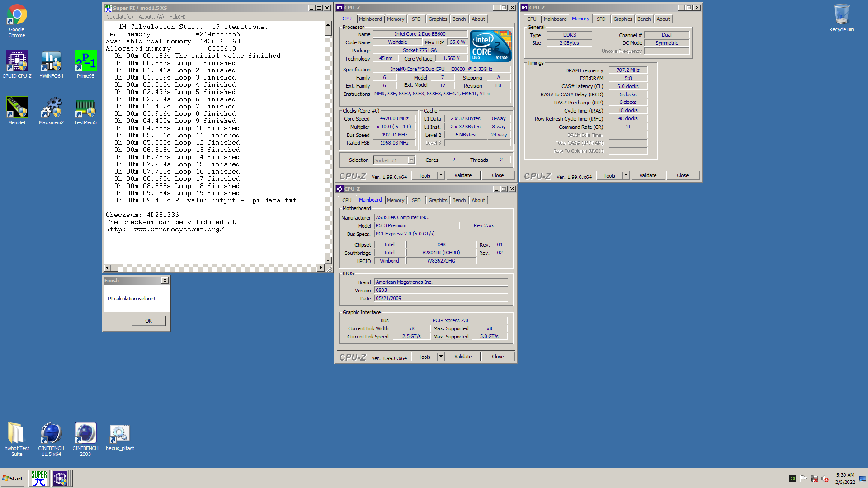The image size is (868, 488).
Task: Open Google Chrome desktop icon
Action: [x=17, y=21]
